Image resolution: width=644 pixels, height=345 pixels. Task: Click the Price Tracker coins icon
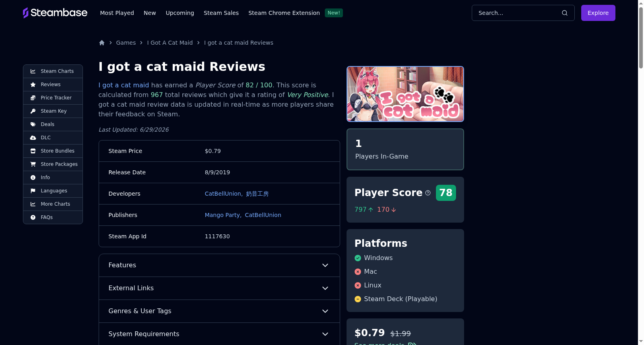point(33,98)
